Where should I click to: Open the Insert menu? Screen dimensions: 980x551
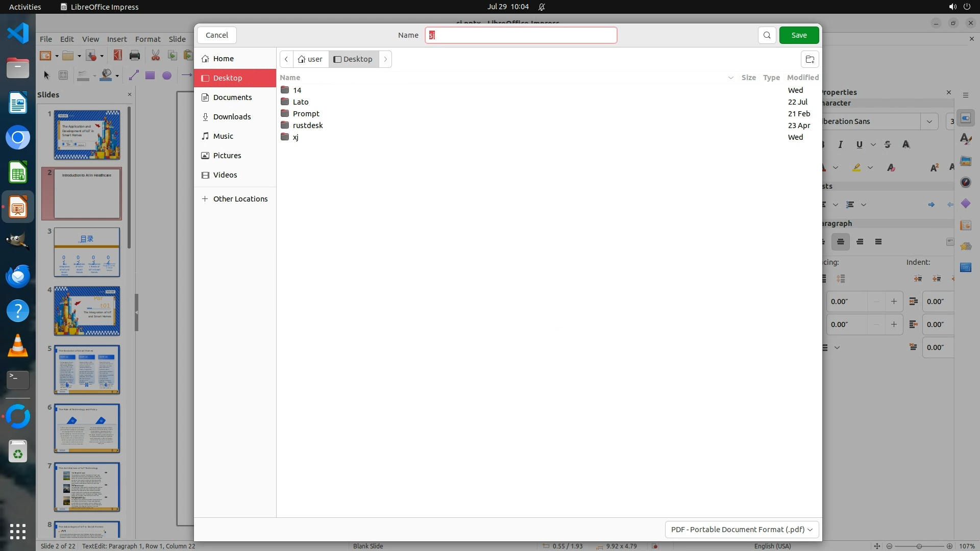coord(116,39)
